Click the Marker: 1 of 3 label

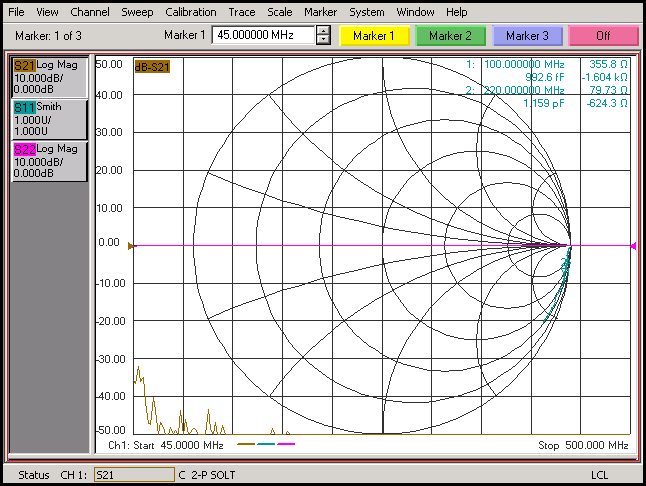[48, 36]
